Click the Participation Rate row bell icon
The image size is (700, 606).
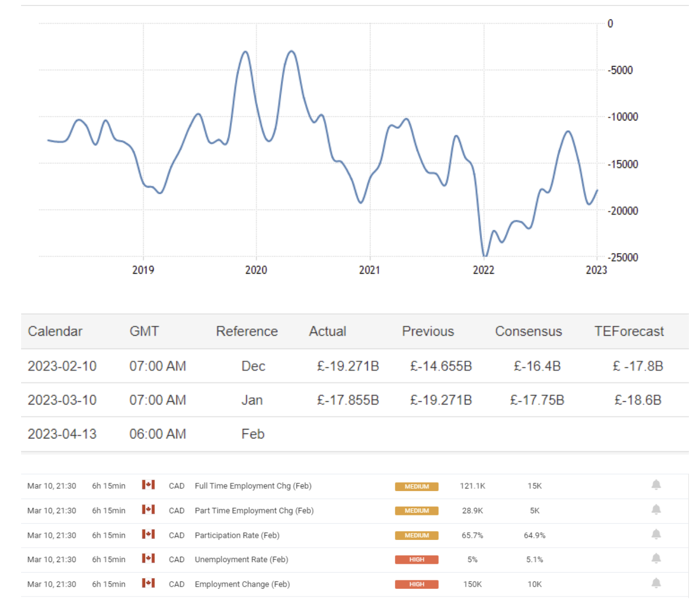tap(656, 534)
